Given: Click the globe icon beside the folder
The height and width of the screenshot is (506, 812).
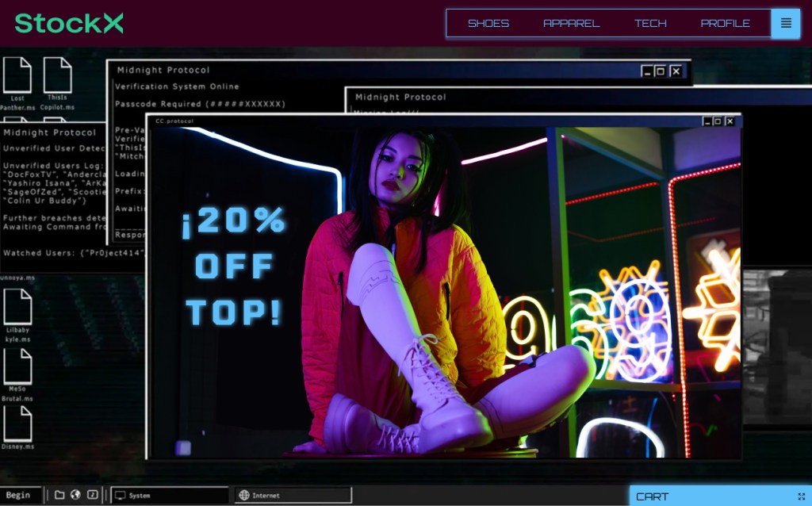Looking at the screenshot, I should pos(75,495).
